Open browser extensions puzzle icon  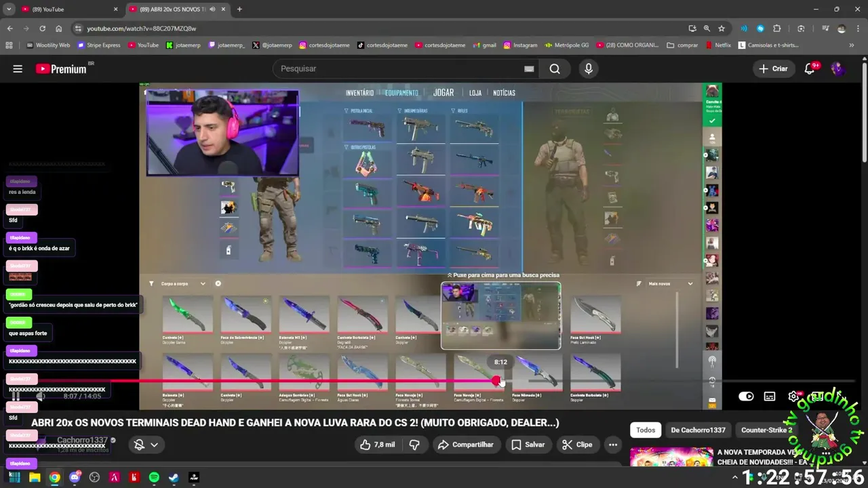pyautogui.click(x=777, y=28)
